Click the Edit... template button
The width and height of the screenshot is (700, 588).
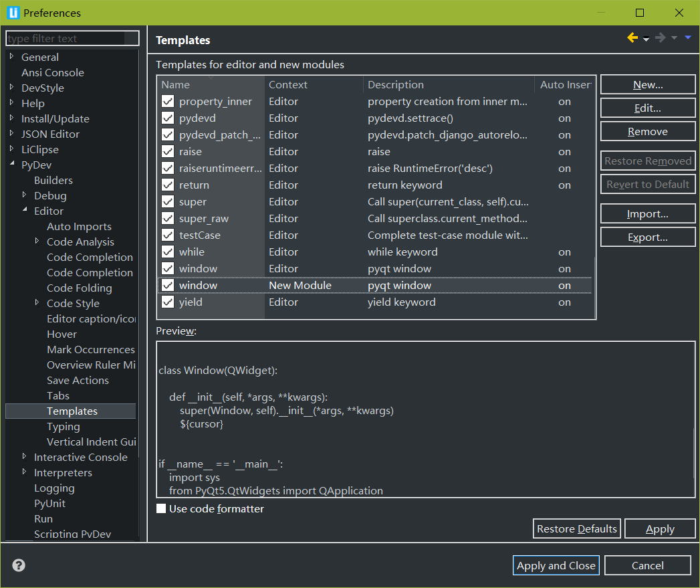click(648, 108)
